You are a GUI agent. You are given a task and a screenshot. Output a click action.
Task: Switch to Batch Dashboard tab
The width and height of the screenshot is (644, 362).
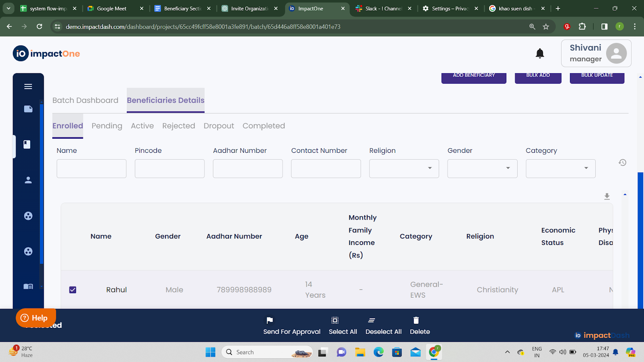pyautogui.click(x=85, y=100)
